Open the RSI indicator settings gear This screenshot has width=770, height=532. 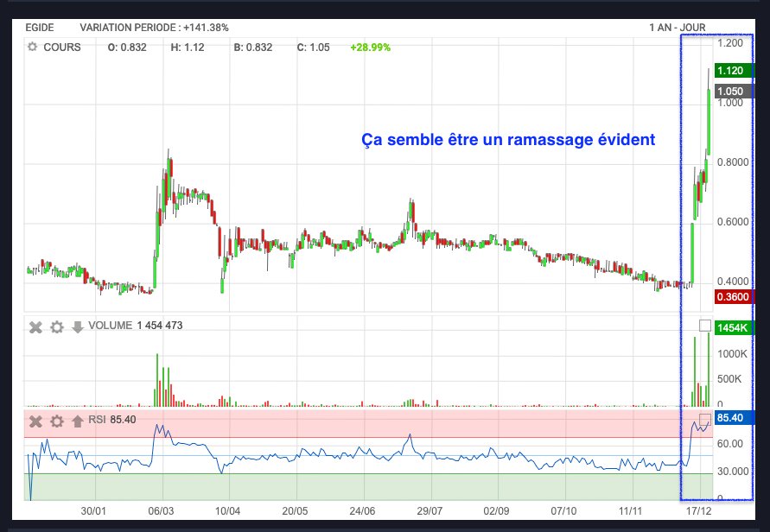click(x=56, y=421)
